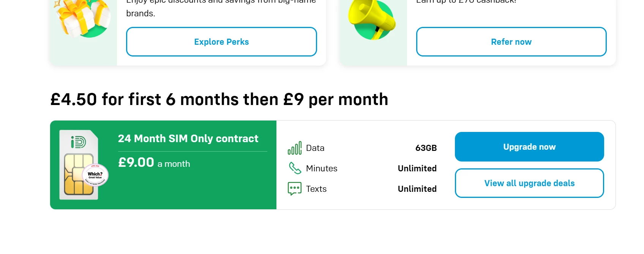Click the Upgrade now button
The width and height of the screenshot is (644, 254).
[529, 147]
